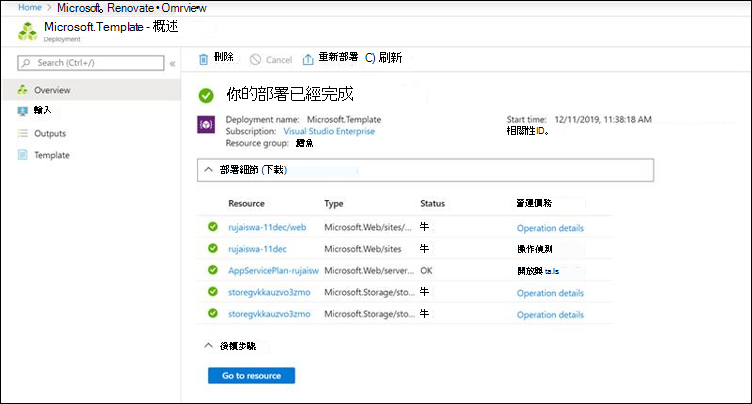The width and height of the screenshot is (752, 404).
Task: Click the Resource column header
Action: tap(246, 203)
